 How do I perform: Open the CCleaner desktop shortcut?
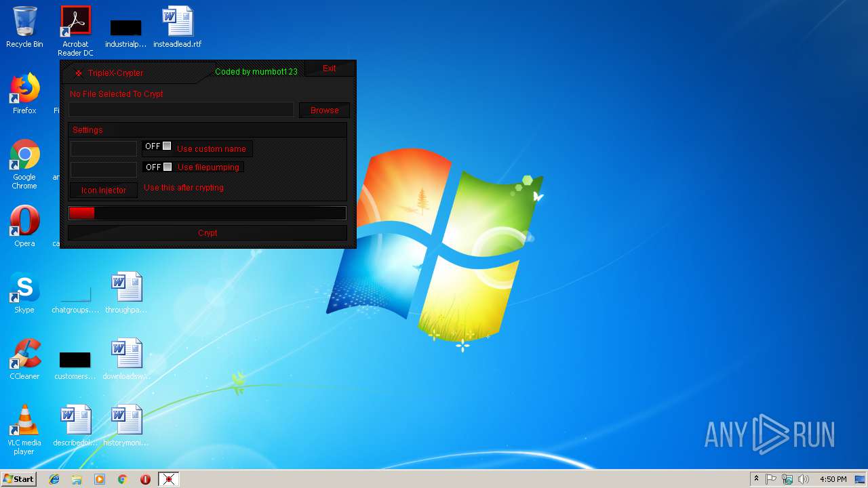pyautogui.click(x=24, y=359)
